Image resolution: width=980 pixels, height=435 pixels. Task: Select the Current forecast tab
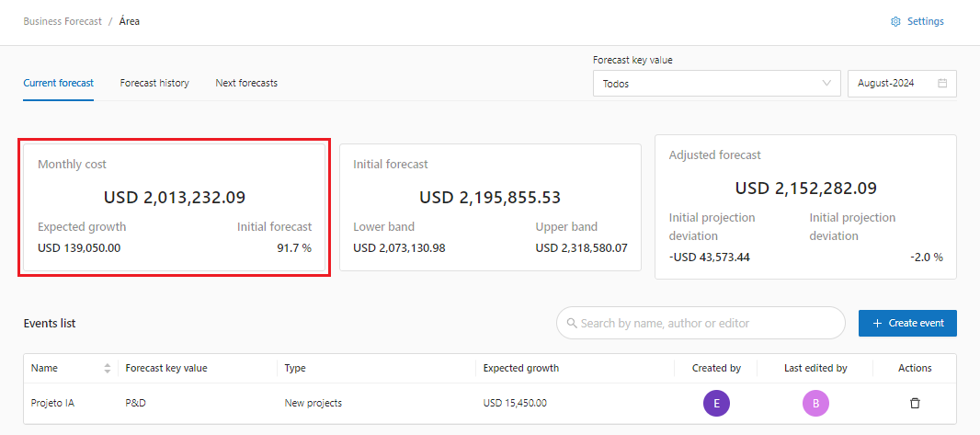pyautogui.click(x=59, y=83)
